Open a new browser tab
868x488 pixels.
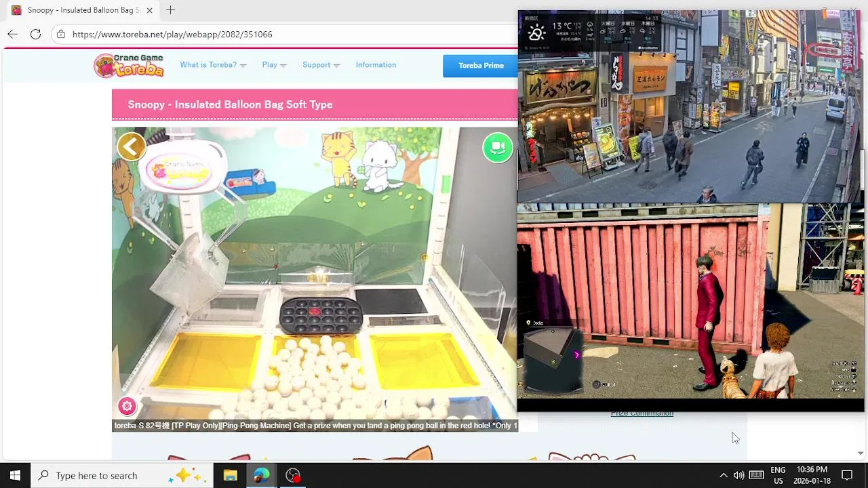pyautogui.click(x=170, y=10)
